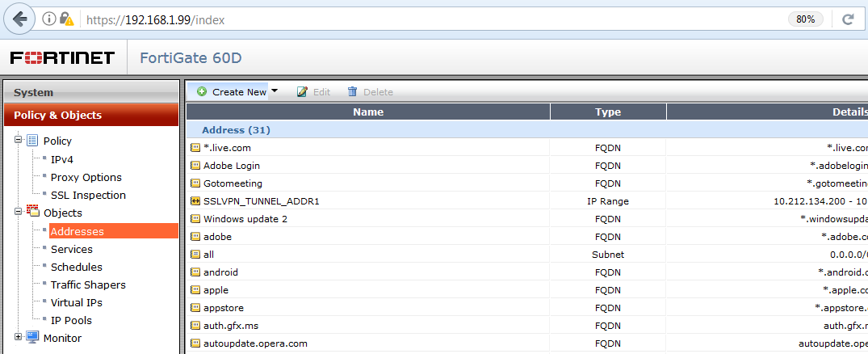Select the appstore address name
This screenshot has width=868, height=354.
(x=223, y=307)
